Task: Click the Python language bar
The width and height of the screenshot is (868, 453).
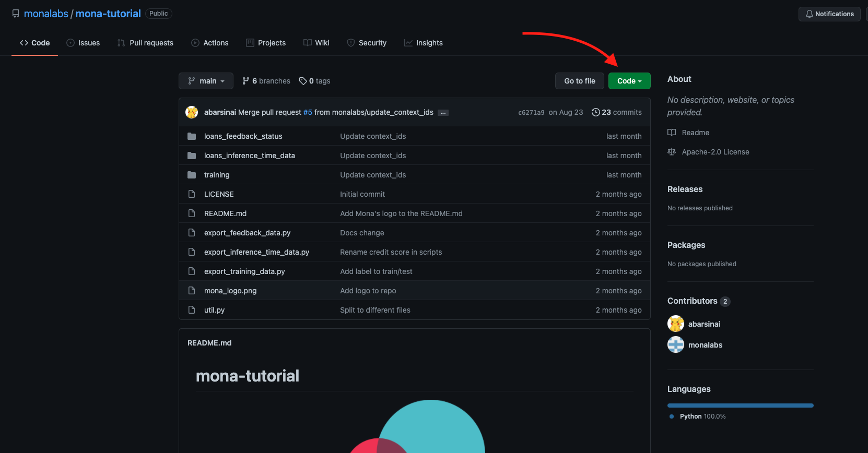Action: tap(741, 406)
